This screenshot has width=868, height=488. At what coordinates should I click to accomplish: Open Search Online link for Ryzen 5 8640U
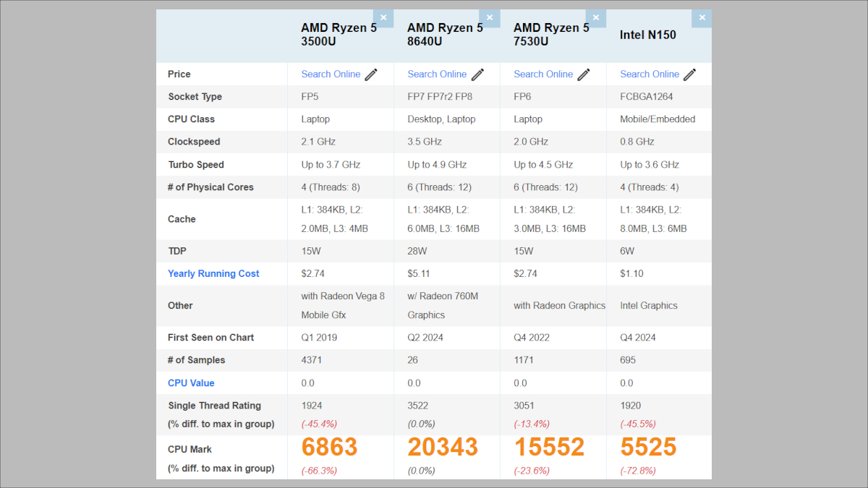[437, 74]
